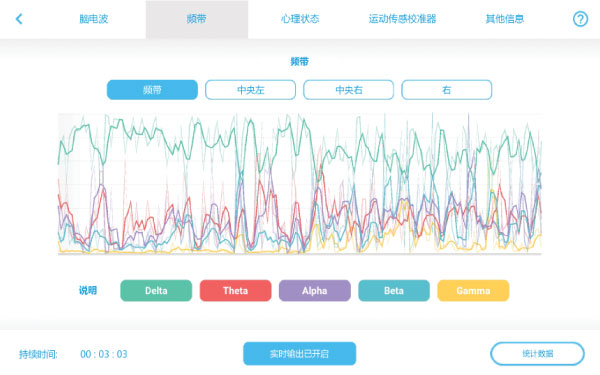Toggle the purple Alpha legend swatch
Viewport: 600px width, 375px height.
click(315, 290)
